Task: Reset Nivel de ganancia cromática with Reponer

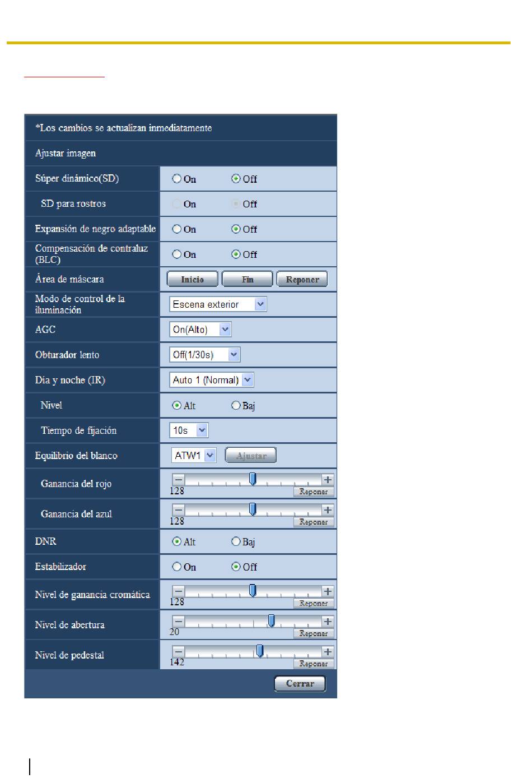Action: pos(314,604)
